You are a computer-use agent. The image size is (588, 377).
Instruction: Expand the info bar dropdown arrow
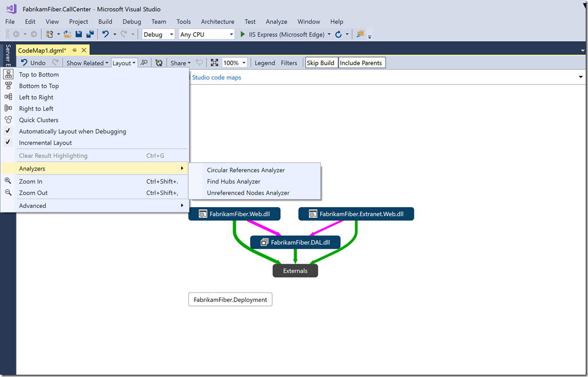click(x=581, y=77)
